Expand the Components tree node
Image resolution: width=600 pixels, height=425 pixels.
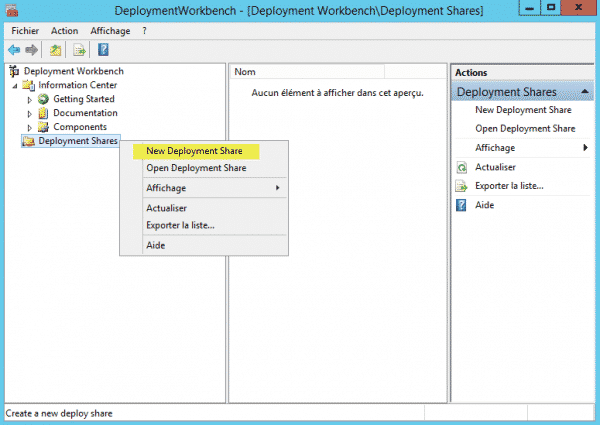click(x=29, y=127)
